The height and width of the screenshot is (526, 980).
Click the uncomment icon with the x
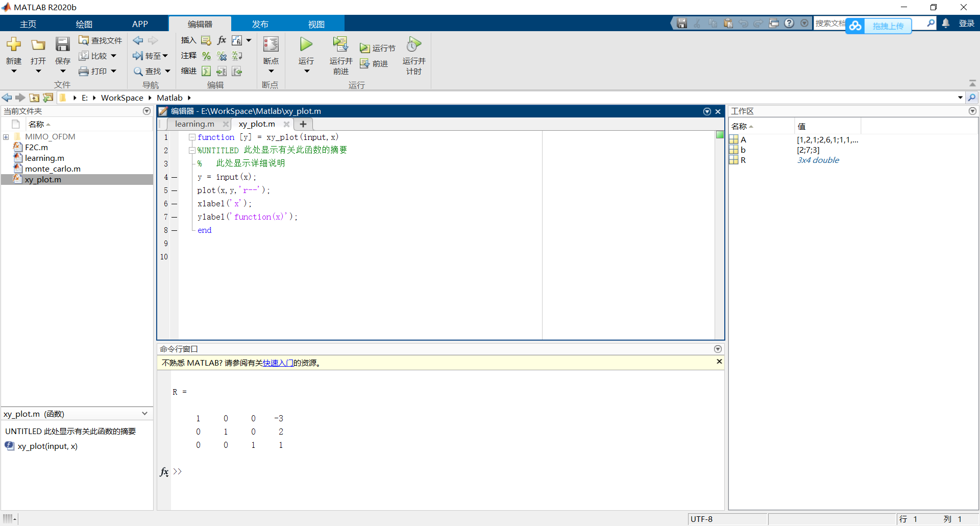[222, 56]
